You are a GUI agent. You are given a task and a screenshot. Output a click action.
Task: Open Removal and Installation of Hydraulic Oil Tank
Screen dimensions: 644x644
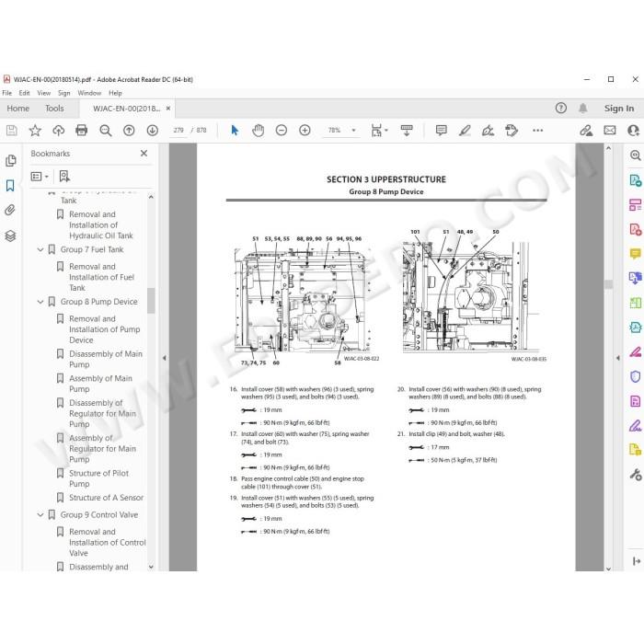coord(101,225)
